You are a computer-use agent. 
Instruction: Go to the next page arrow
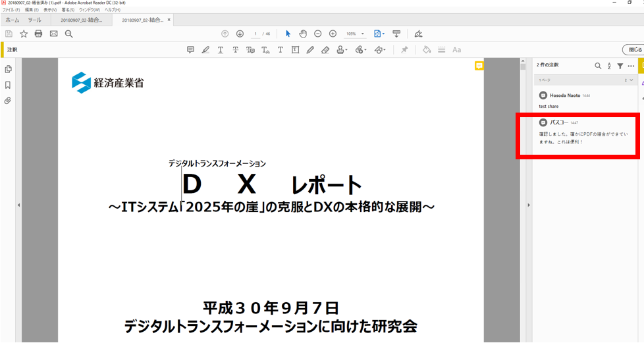(240, 34)
